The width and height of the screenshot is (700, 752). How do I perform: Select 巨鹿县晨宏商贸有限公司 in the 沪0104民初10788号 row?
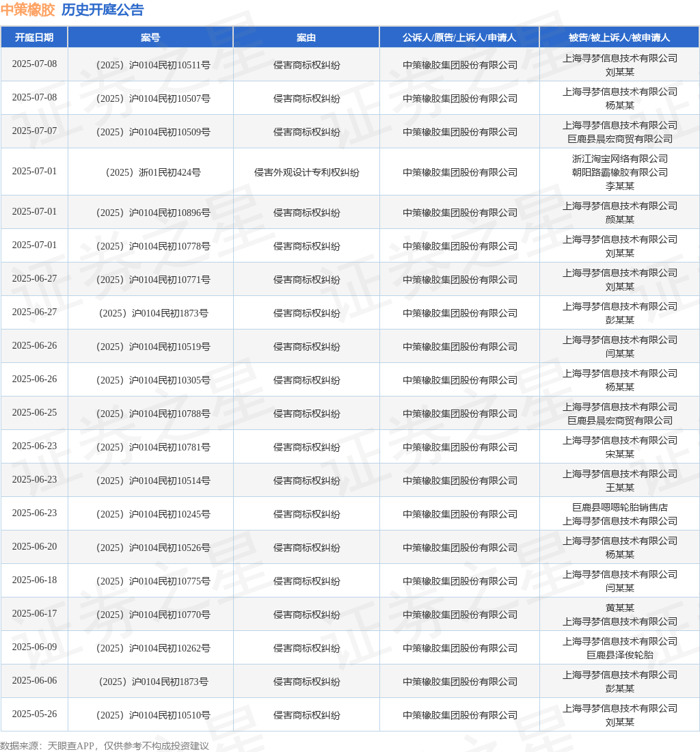(619, 420)
